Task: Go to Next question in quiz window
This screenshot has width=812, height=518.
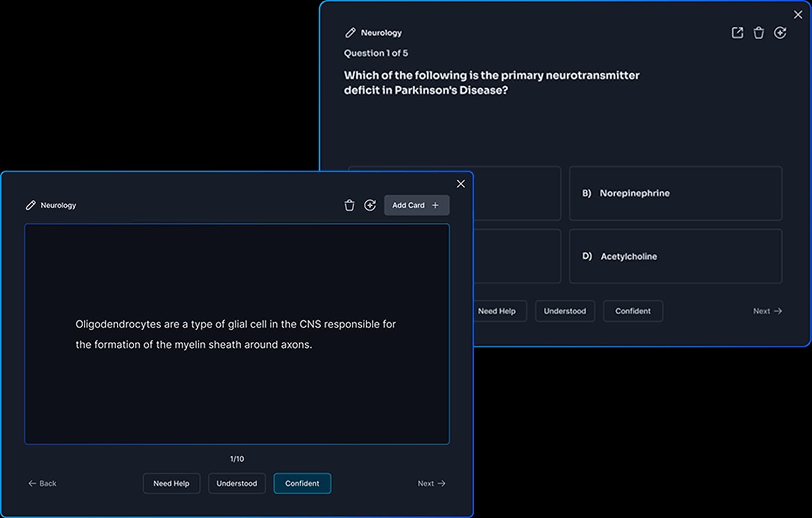Action: click(x=768, y=311)
